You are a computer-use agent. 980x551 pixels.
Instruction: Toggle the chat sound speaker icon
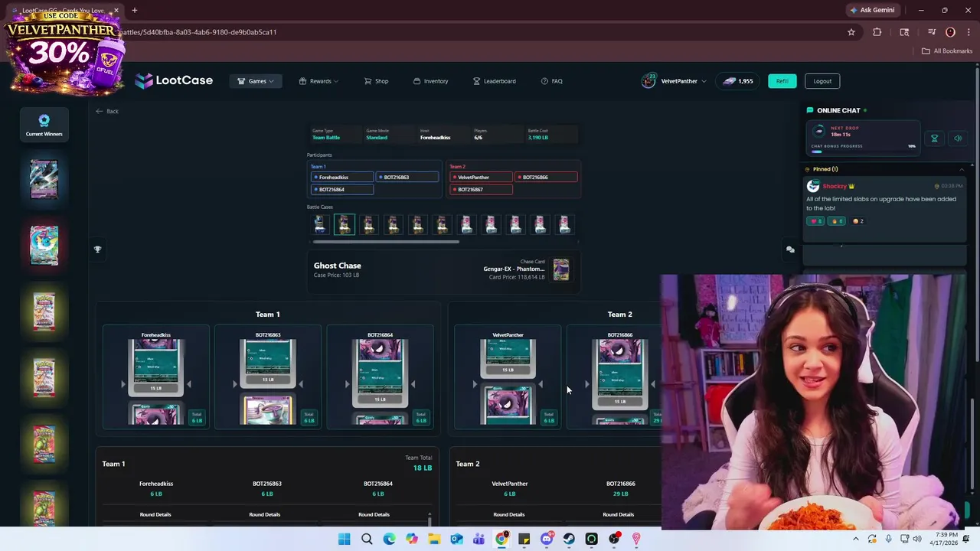click(x=958, y=139)
